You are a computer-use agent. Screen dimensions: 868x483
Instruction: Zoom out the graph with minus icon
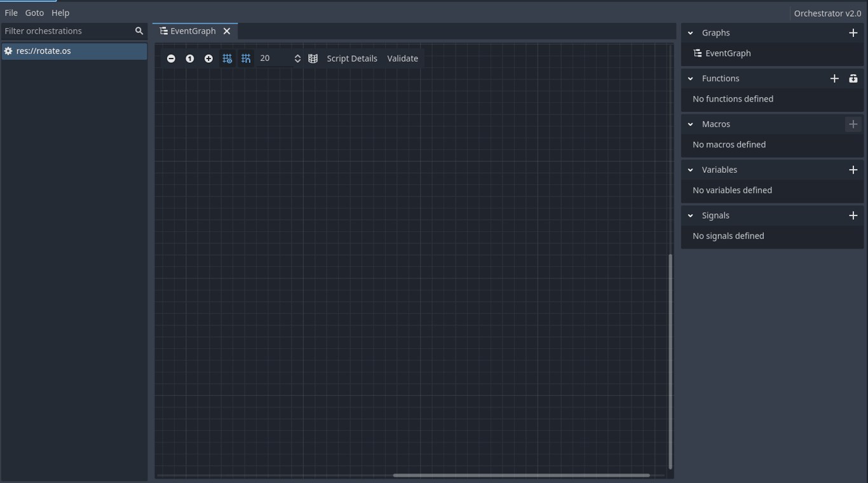(x=171, y=58)
